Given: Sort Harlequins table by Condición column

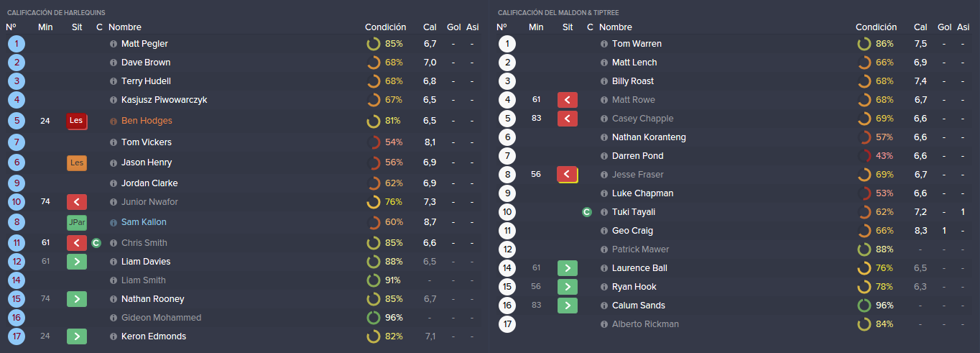Looking at the screenshot, I should pos(385,27).
